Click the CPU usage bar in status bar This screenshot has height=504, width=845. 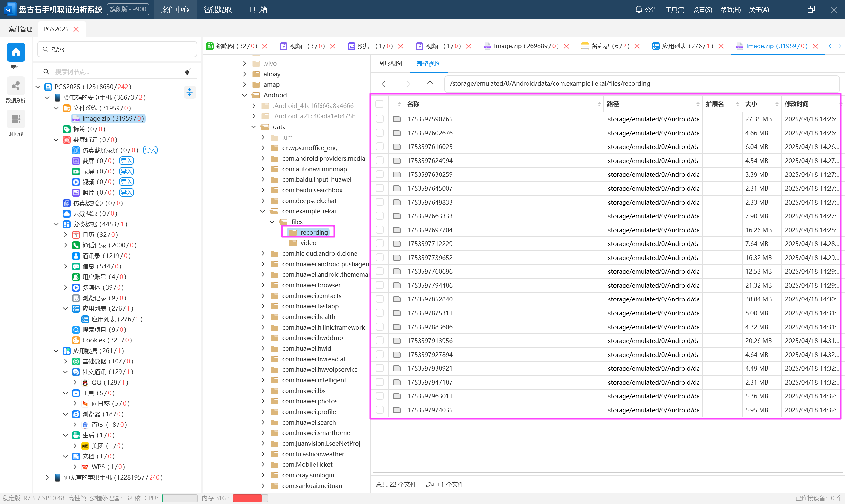tap(180, 498)
